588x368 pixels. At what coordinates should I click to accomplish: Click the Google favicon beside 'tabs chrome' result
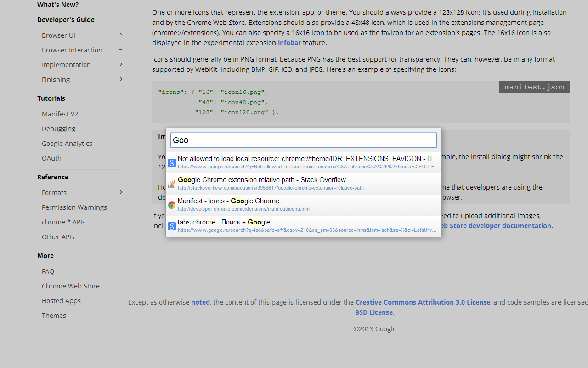[172, 226]
